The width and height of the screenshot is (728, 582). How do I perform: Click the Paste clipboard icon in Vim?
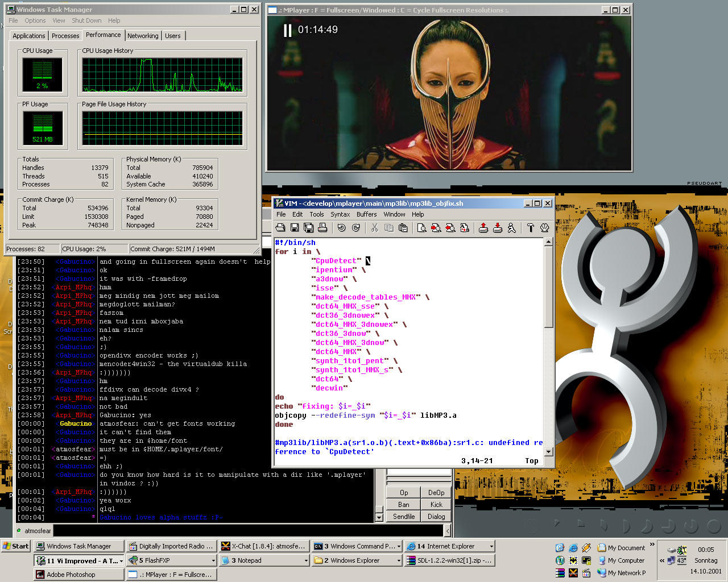click(x=403, y=228)
